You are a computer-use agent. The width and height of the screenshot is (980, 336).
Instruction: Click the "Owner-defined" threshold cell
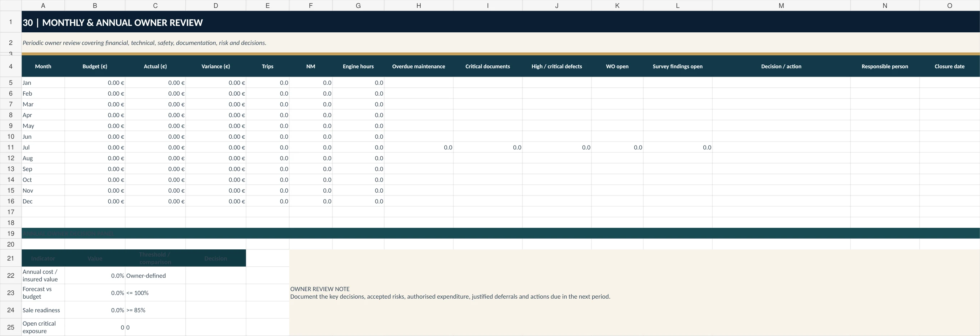click(x=155, y=275)
